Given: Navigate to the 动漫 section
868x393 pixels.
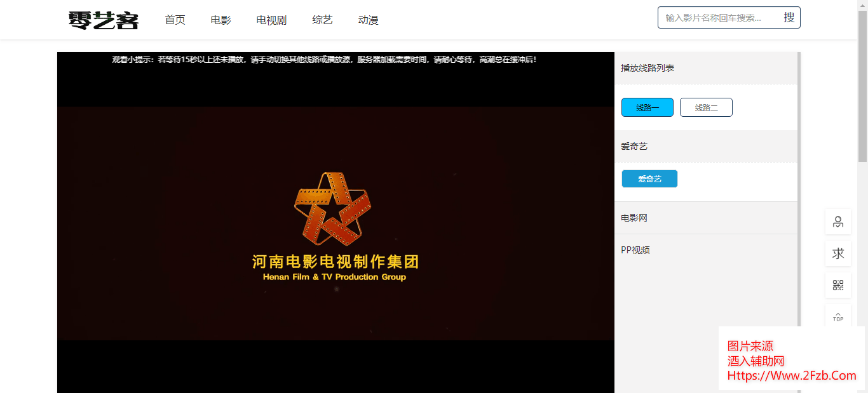Looking at the screenshot, I should (x=368, y=20).
